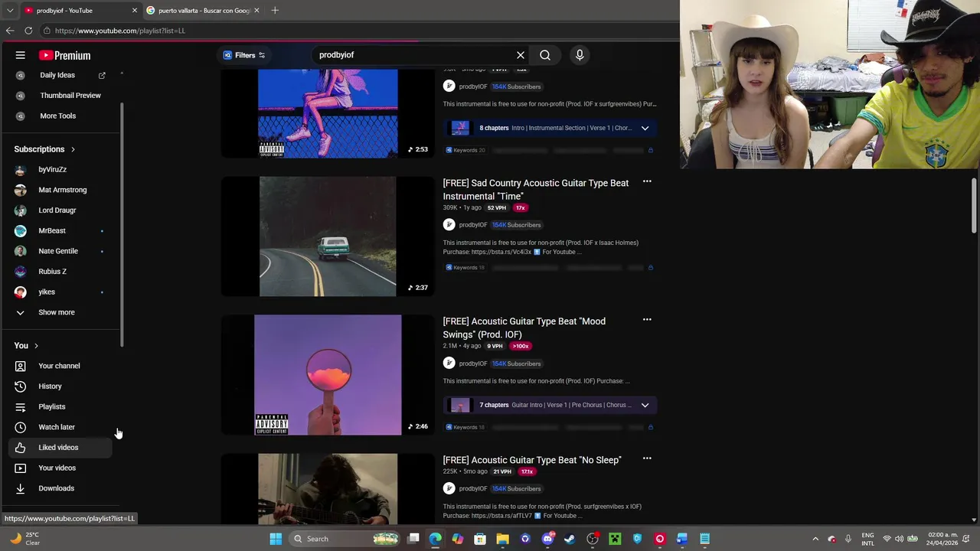
Task: Close the prodbyiof YouTube tab
Action: pyautogui.click(x=135, y=11)
